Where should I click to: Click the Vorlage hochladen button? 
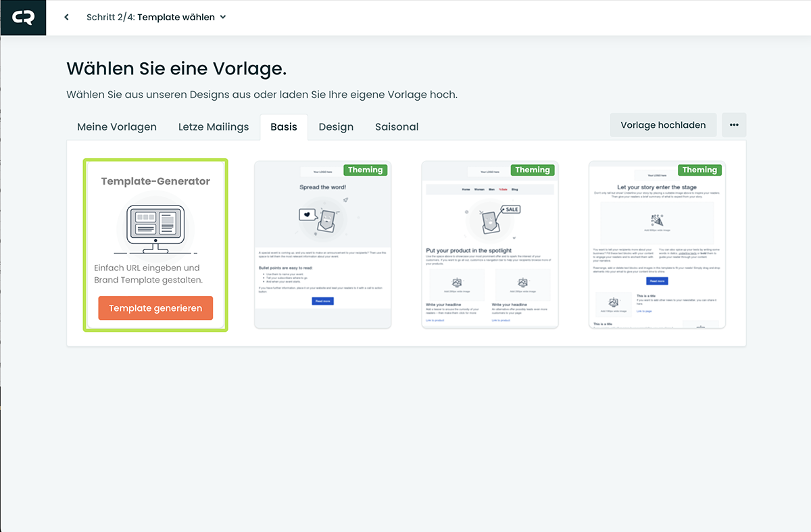(663, 125)
